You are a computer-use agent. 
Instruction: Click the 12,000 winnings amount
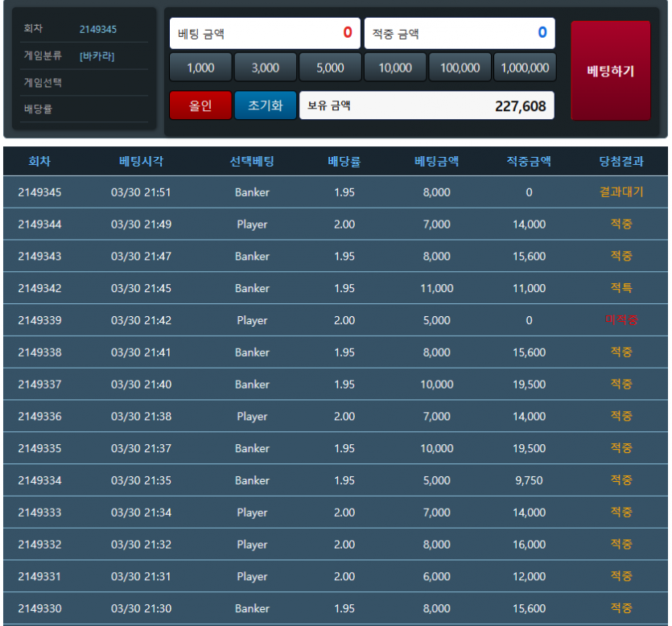point(529,576)
